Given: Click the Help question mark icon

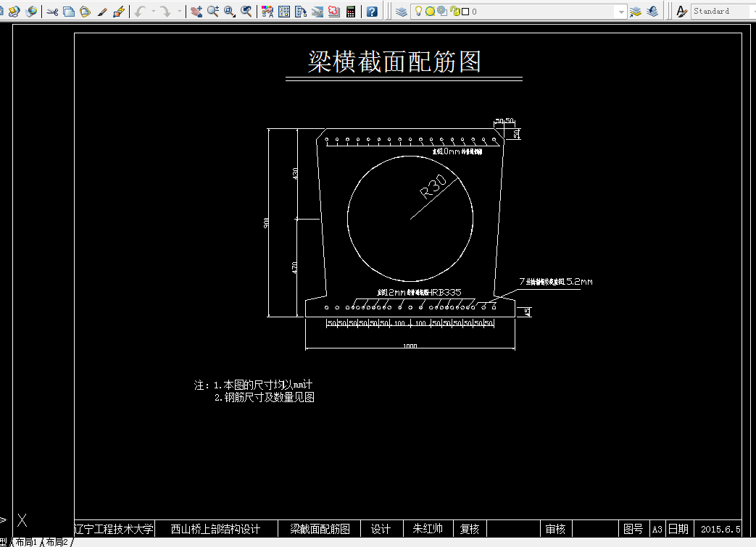Looking at the screenshot, I should coord(372,11).
